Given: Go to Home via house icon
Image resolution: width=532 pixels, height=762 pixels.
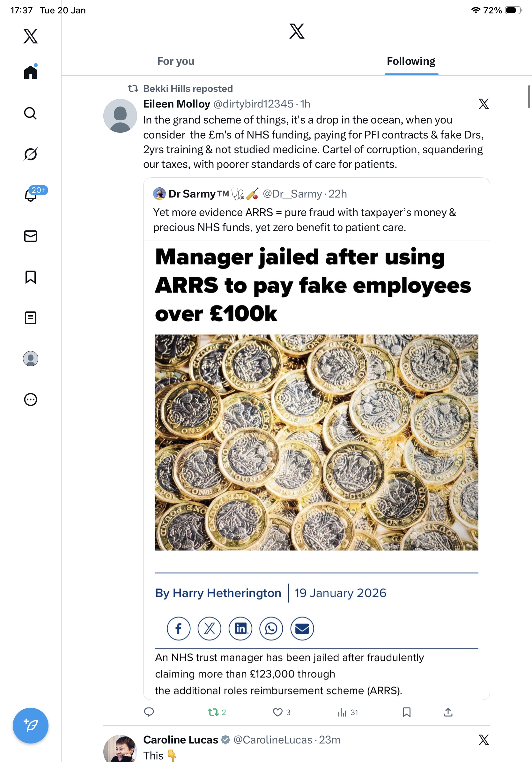Looking at the screenshot, I should tap(31, 72).
